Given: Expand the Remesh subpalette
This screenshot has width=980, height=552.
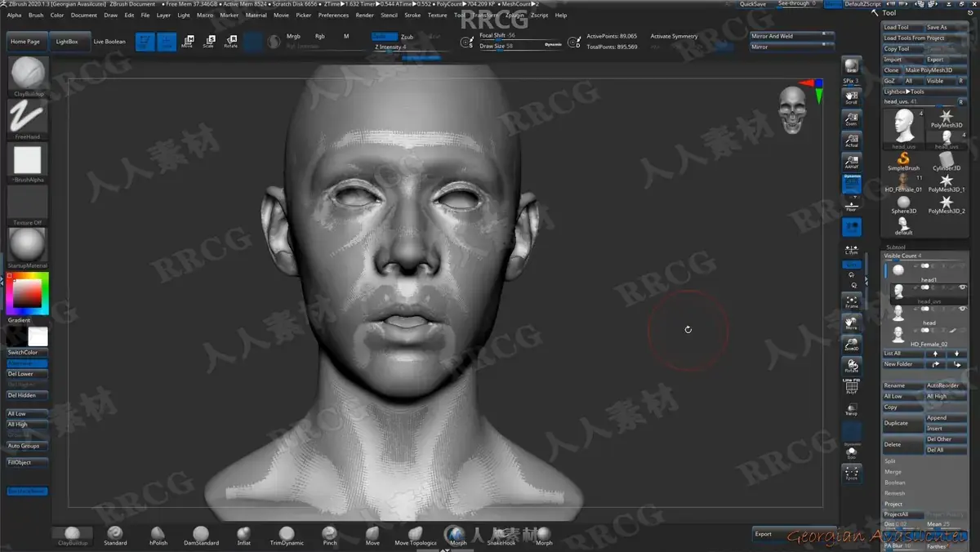Looking at the screenshot, I should 894,493.
